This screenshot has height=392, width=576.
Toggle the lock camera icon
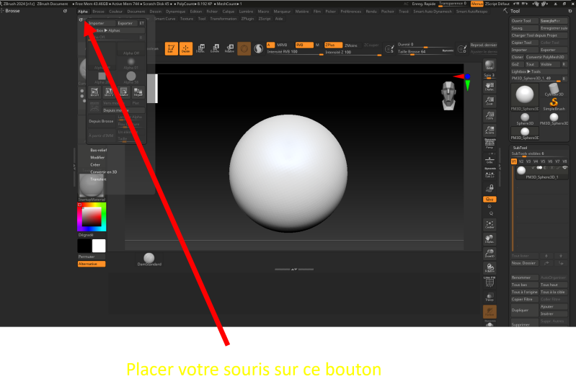point(489,188)
